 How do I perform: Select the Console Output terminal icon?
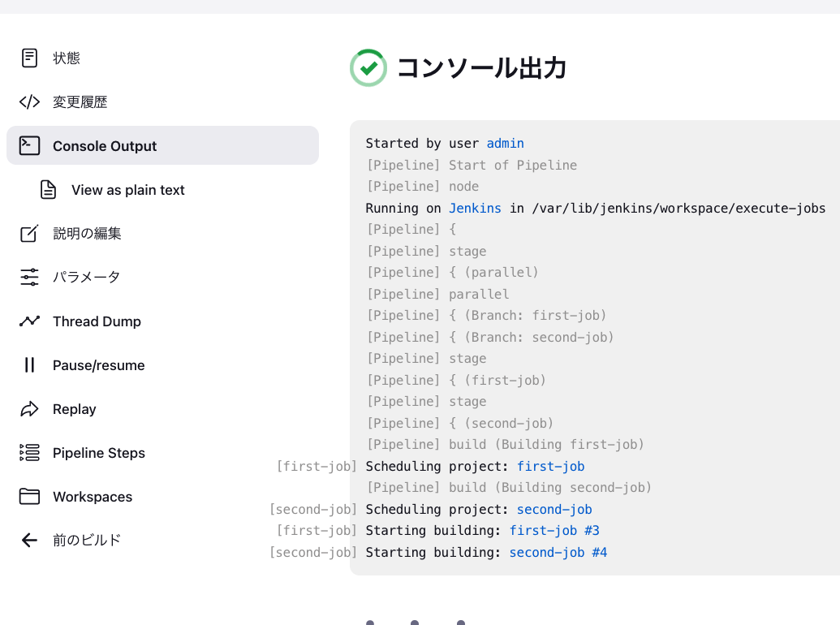pyautogui.click(x=29, y=146)
